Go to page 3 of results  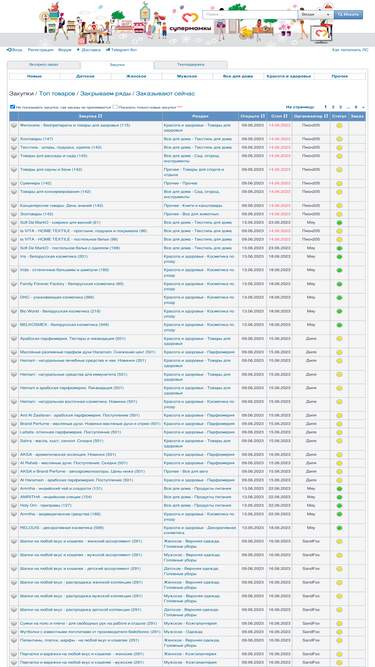(341, 107)
